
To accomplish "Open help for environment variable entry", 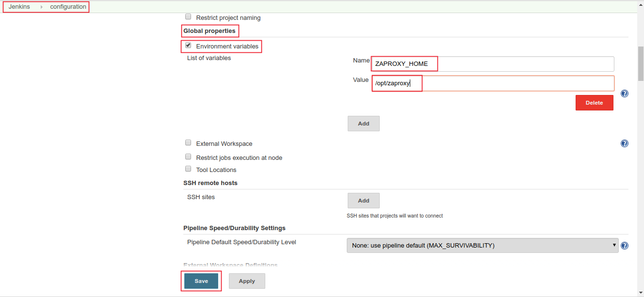I will [x=625, y=94].
